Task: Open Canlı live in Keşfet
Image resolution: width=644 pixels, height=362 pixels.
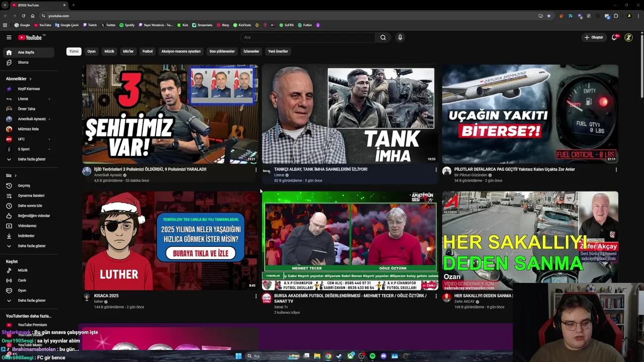Action: (x=29, y=281)
